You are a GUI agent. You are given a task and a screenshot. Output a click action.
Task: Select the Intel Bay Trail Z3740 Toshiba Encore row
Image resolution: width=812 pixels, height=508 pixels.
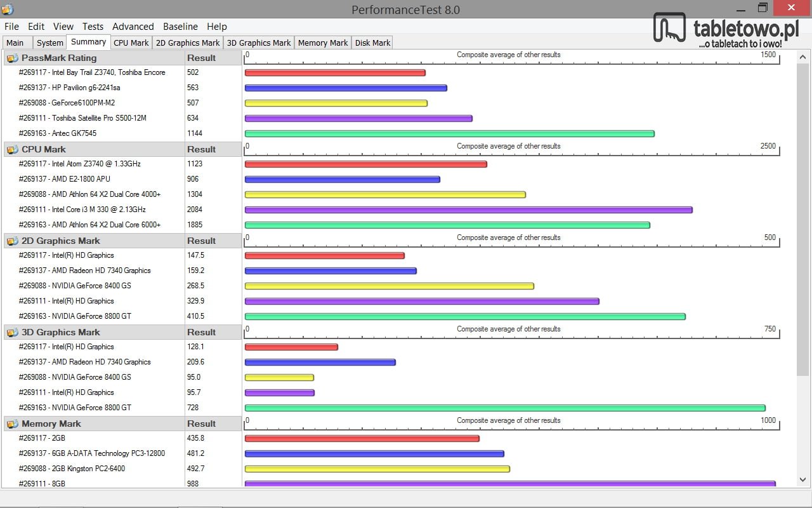(x=122, y=72)
